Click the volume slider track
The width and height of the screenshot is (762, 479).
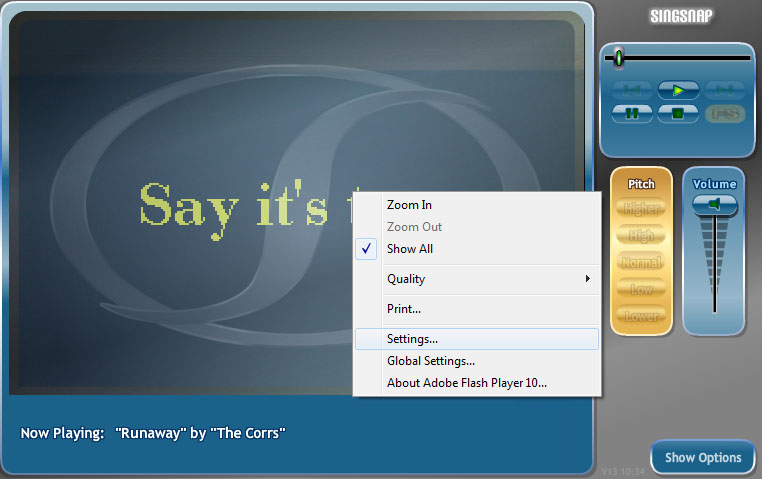coord(714,265)
